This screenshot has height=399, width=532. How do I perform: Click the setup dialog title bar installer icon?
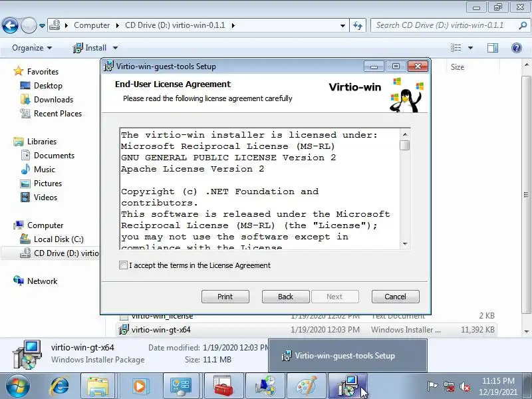click(x=108, y=66)
